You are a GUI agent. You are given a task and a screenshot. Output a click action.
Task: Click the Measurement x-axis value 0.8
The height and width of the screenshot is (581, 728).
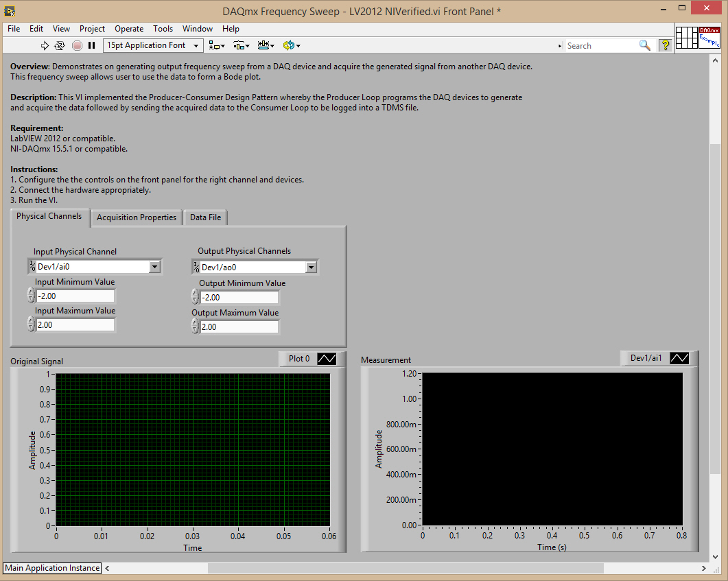point(681,536)
